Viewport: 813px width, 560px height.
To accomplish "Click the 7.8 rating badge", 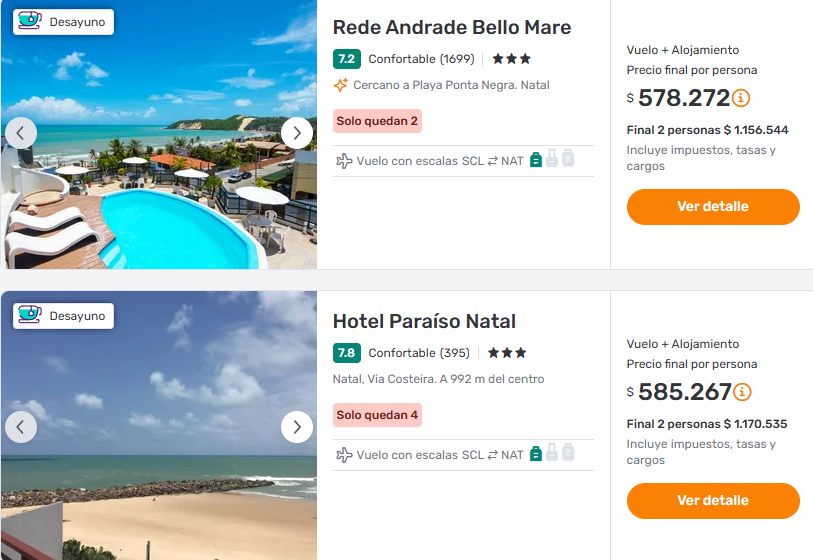I will 346,353.
